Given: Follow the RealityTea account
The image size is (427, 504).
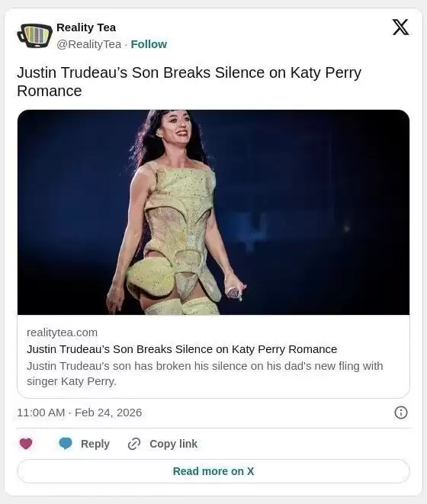Looking at the screenshot, I should pos(149,44).
